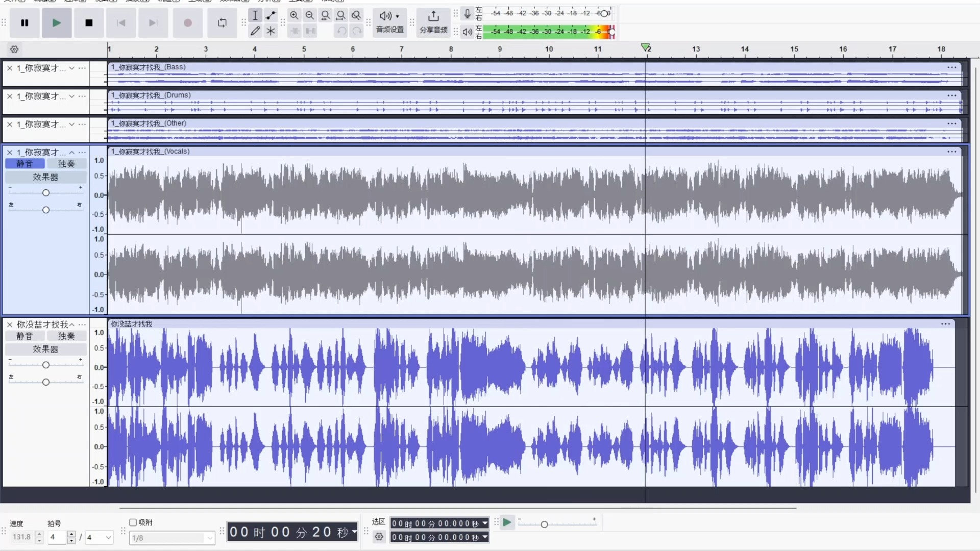Screen dimensions: 980x551
Task: Open 效果器 effects for 你没喆才找我 track
Action: coord(45,349)
